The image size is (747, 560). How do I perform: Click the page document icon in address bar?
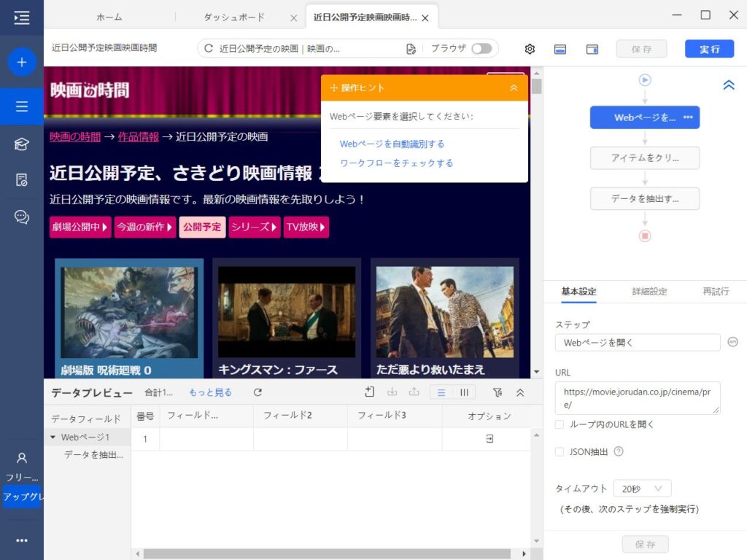click(411, 49)
